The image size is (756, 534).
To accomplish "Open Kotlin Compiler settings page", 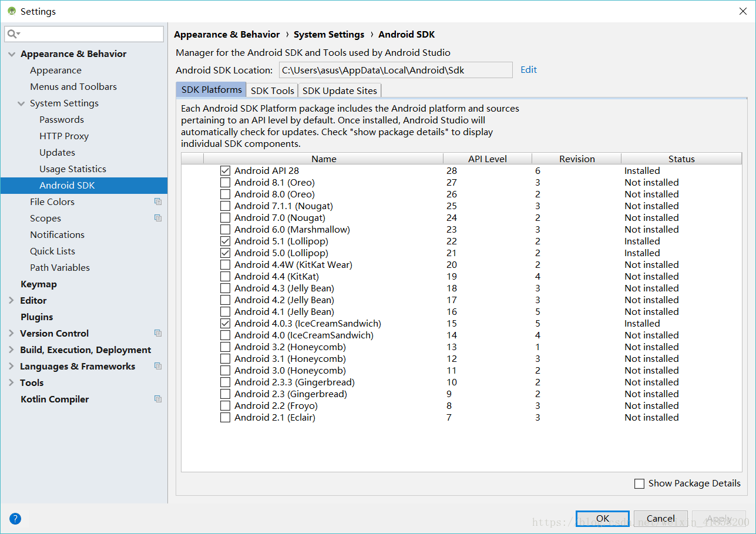I will [55, 399].
